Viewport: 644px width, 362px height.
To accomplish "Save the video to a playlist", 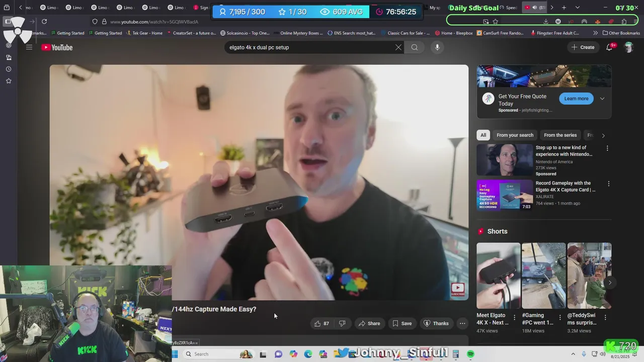I will tap(402, 323).
